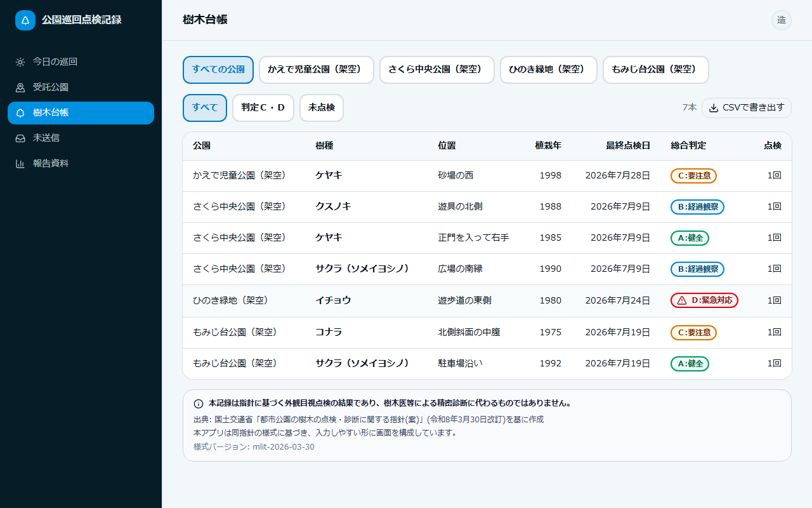812x508 pixels.
Task: Click the 遊具の北側 location cell
Action: pyautogui.click(x=460, y=207)
